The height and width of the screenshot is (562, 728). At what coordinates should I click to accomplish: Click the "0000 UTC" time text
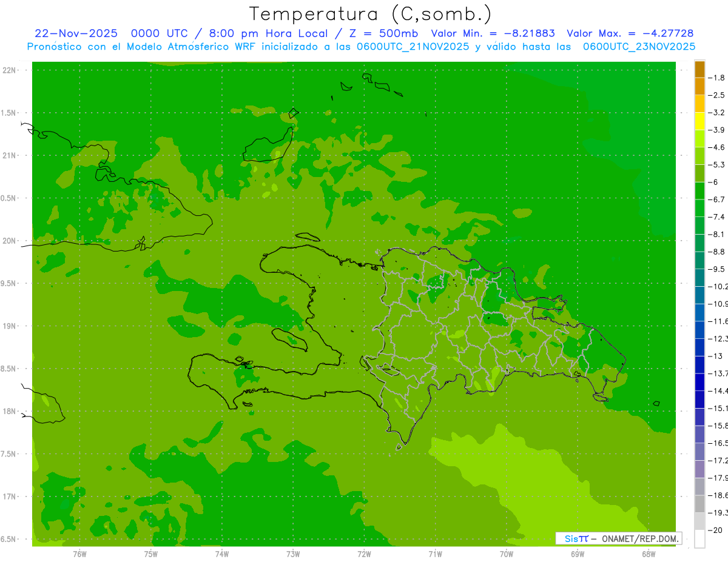click(159, 33)
